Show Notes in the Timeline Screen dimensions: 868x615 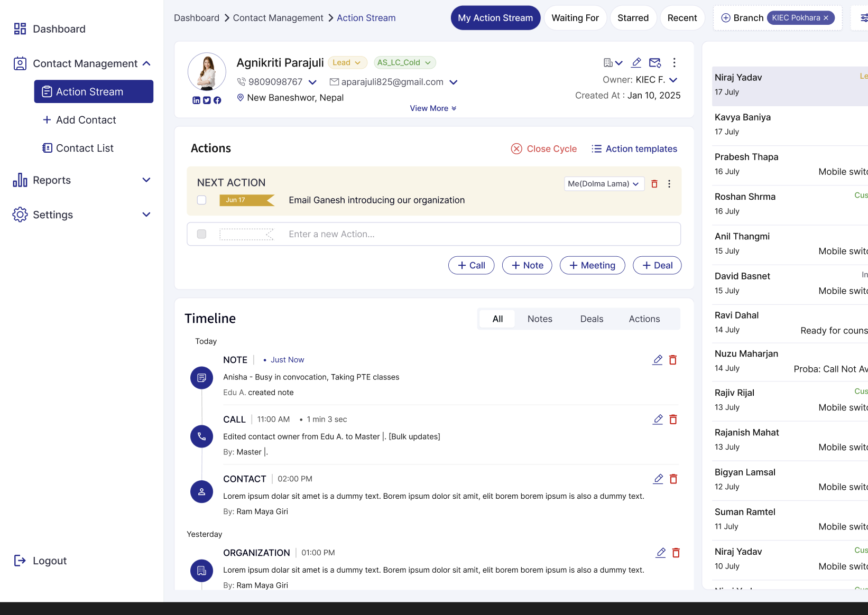(x=540, y=319)
